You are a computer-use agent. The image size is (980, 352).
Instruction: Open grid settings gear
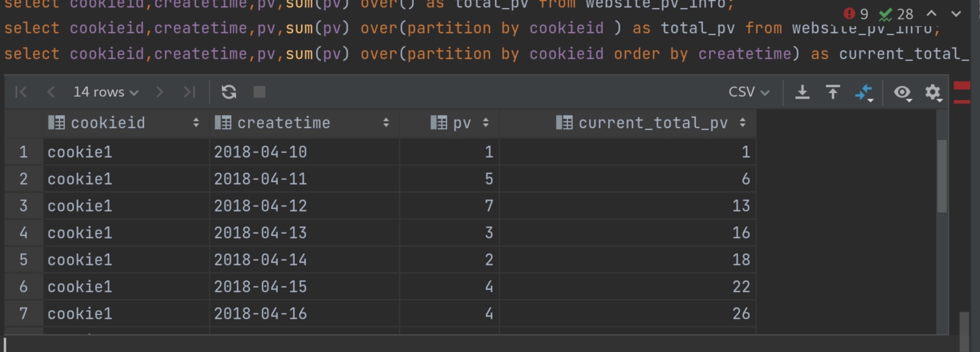(x=933, y=93)
